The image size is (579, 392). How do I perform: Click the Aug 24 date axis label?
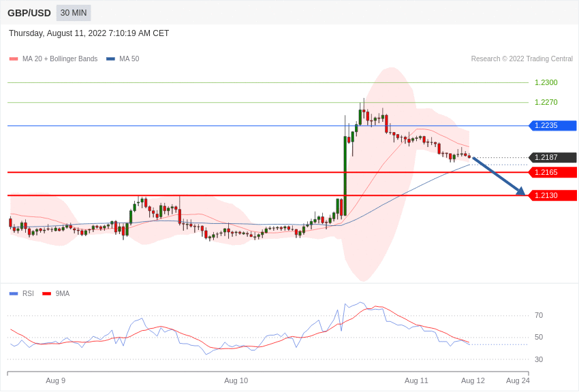point(518,380)
